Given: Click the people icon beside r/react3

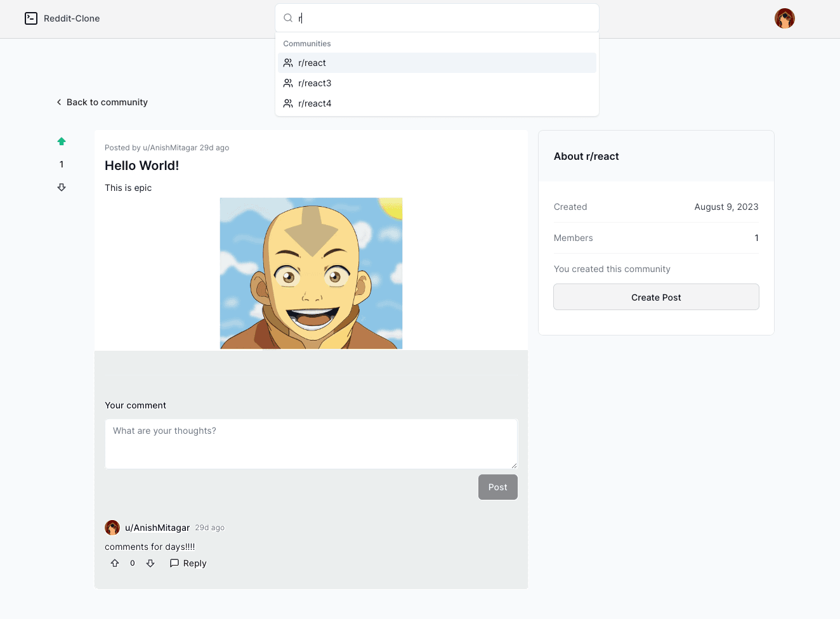Looking at the screenshot, I should point(288,83).
